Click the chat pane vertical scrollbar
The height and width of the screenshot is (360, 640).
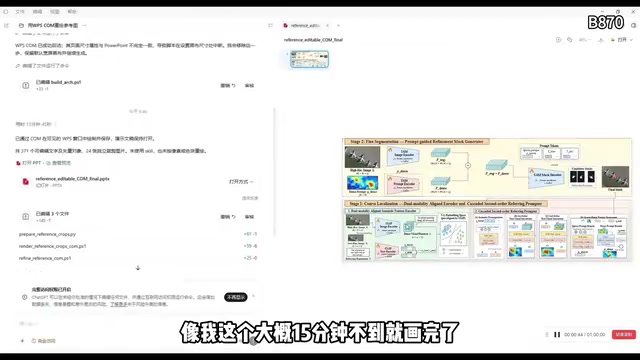[x=274, y=171]
